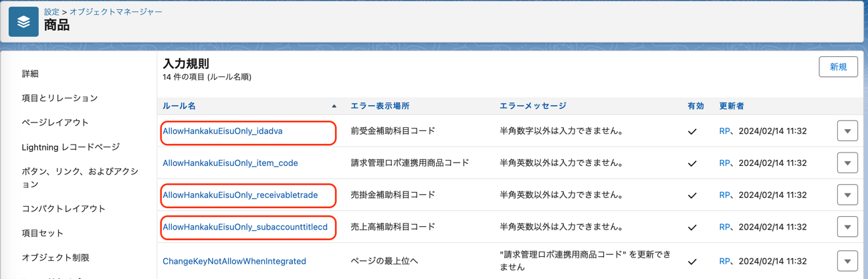
Task: Open ChangeKeyNotAllowWhenIntegrated rule link
Action: 234,261
